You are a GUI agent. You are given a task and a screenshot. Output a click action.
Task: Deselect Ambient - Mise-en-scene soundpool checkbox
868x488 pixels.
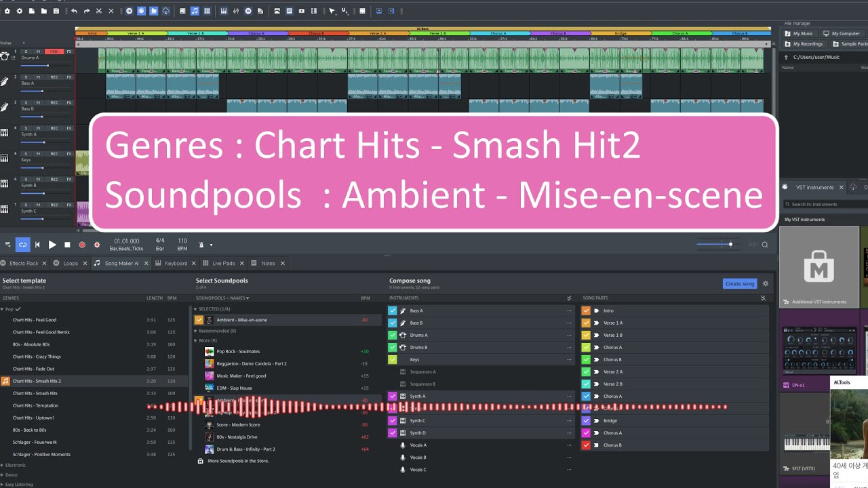[x=199, y=320]
